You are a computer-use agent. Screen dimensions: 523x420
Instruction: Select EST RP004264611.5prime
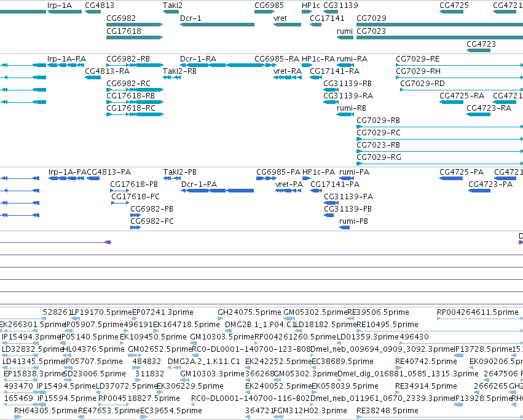[x=478, y=312]
